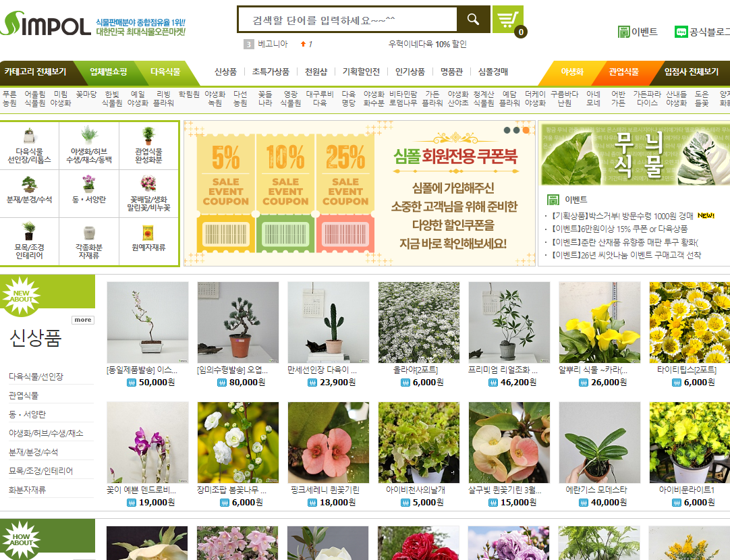Image resolution: width=730 pixels, height=560 pixels.
Task: Open the 26년 씨앗나눔 이벤트 notice
Action: click(626, 255)
